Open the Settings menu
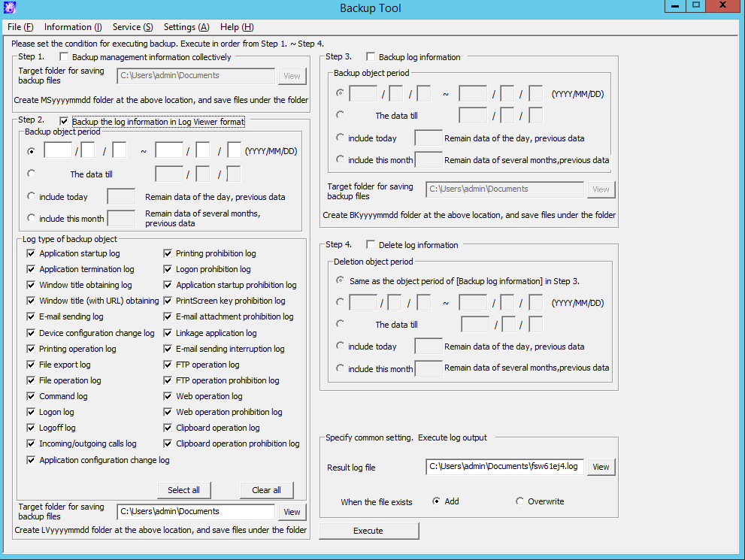Viewport: 745px width, 560px height. [186, 27]
